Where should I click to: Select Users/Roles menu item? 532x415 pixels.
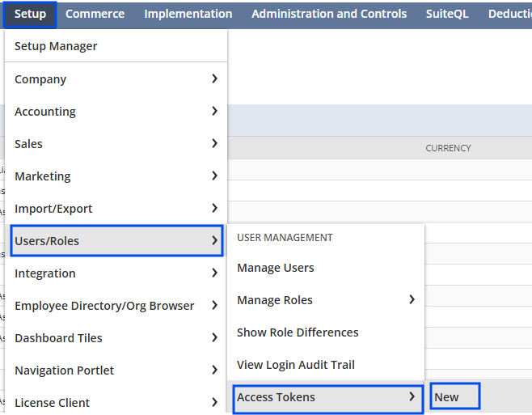[116, 241]
